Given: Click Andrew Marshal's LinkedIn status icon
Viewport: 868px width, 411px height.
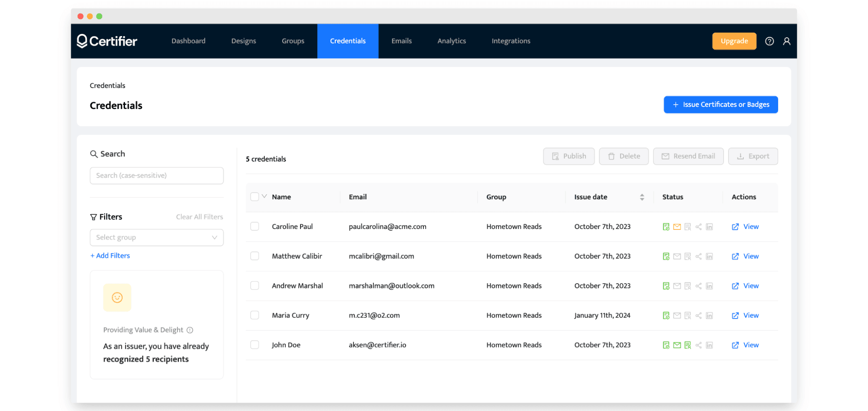Looking at the screenshot, I should click(x=709, y=286).
